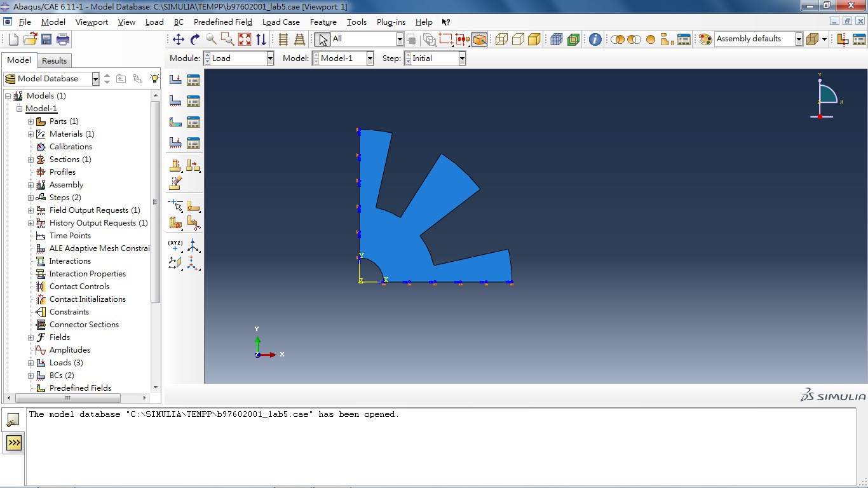The image size is (868, 488).
Task: Open the Query information tool
Action: (x=595, y=39)
